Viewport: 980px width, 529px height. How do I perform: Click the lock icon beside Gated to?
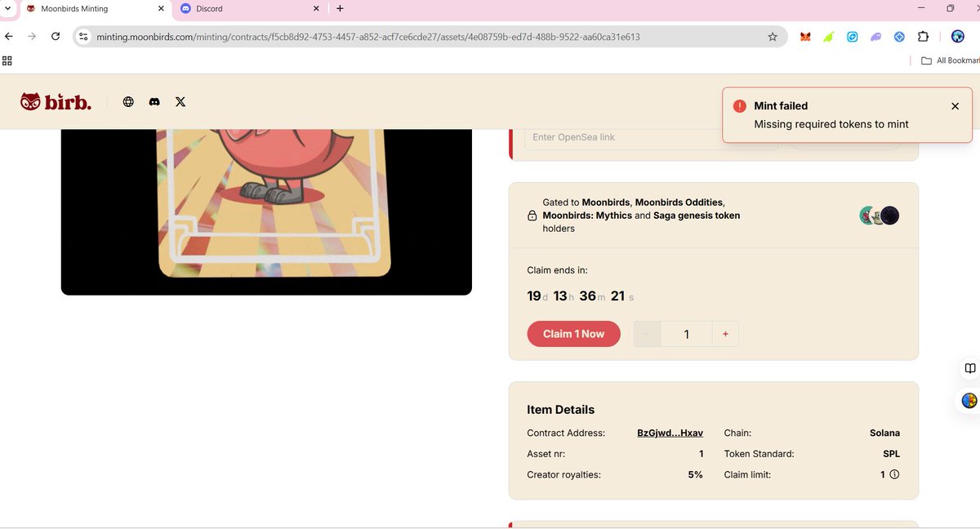point(532,216)
